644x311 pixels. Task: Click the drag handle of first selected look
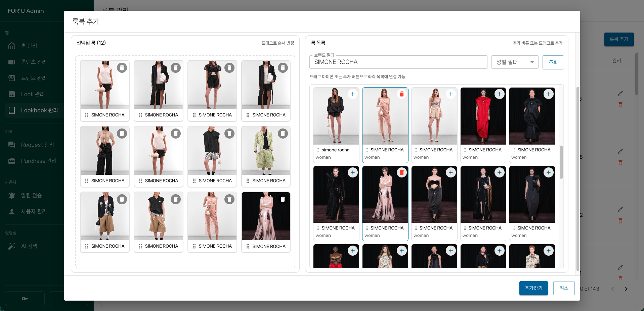(87, 115)
